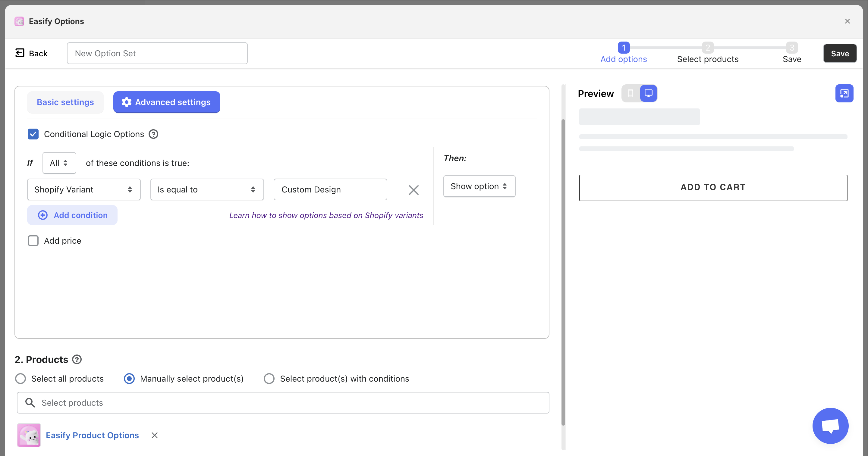Image resolution: width=868 pixels, height=456 pixels.
Task: Expand preview with pop-out icon
Action: [x=844, y=93]
